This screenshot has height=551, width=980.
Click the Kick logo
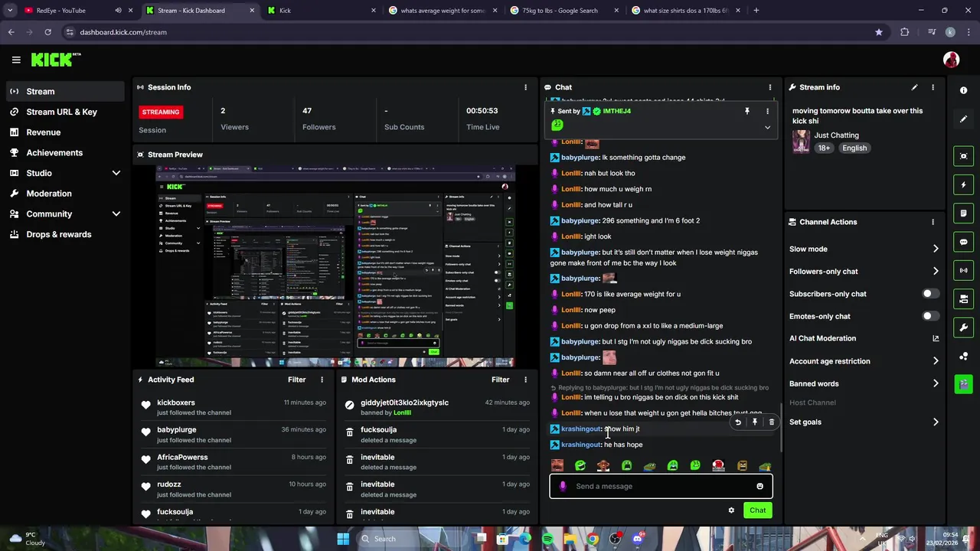pyautogui.click(x=56, y=60)
